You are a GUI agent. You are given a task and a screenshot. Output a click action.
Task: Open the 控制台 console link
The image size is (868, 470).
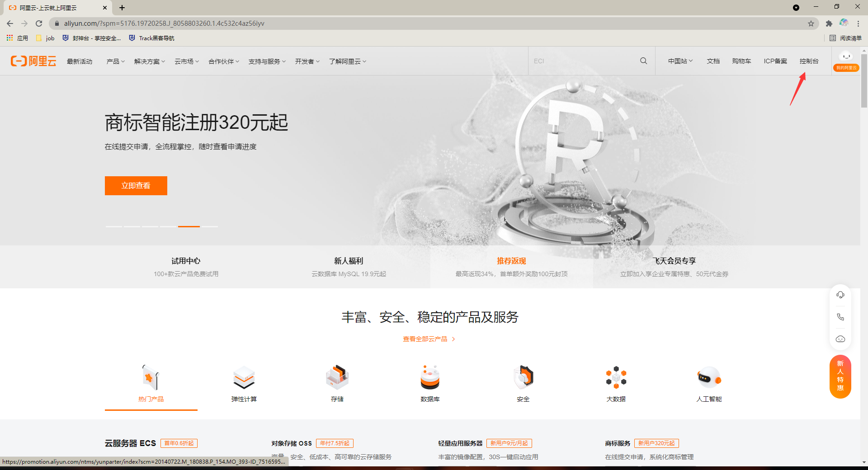[809, 61]
